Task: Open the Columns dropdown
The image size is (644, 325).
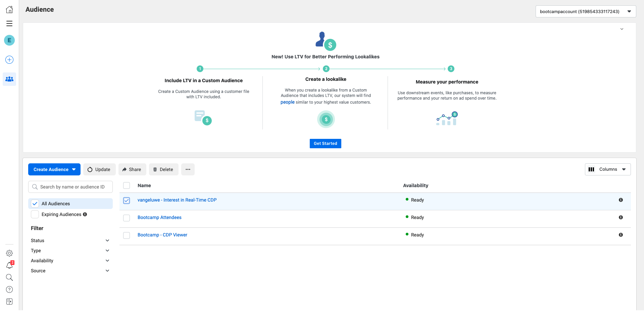Action: point(608,169)
